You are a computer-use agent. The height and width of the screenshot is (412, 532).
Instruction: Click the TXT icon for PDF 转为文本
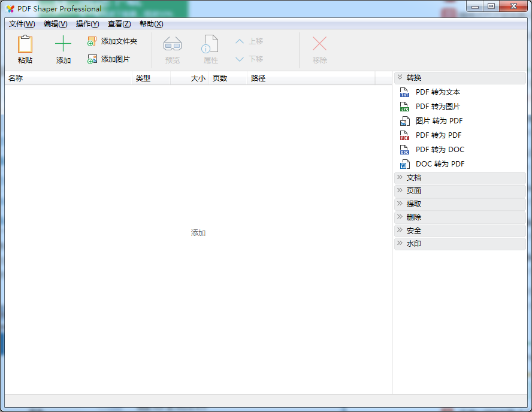point(404,92)
